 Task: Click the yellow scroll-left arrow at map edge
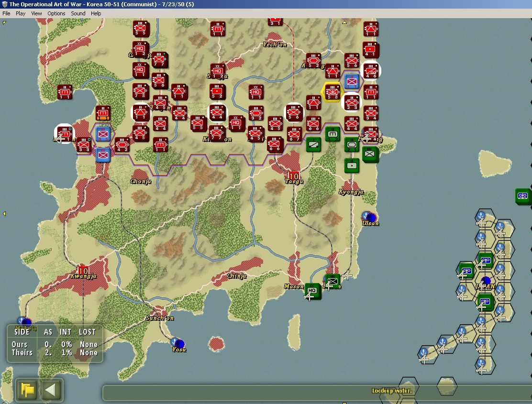click(x=4, y=214)
